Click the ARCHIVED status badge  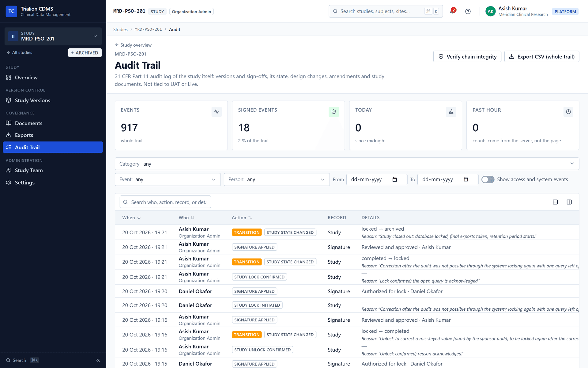click(85, 53)
